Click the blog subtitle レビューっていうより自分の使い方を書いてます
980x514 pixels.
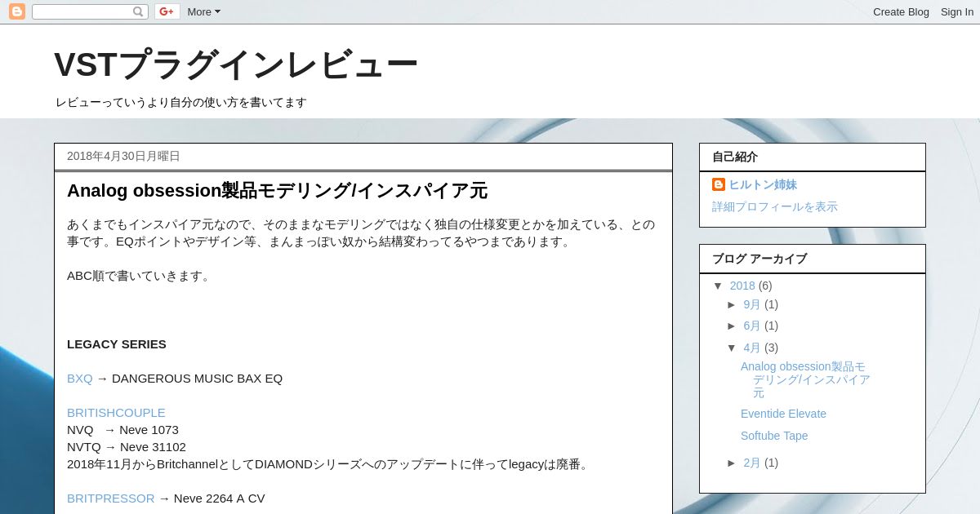coord(181,103)
